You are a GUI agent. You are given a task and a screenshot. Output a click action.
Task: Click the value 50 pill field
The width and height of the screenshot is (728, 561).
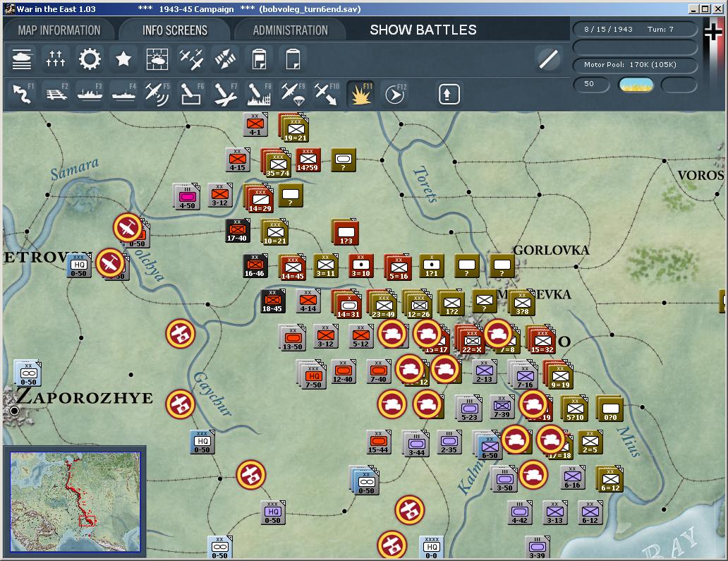(591, 84)
